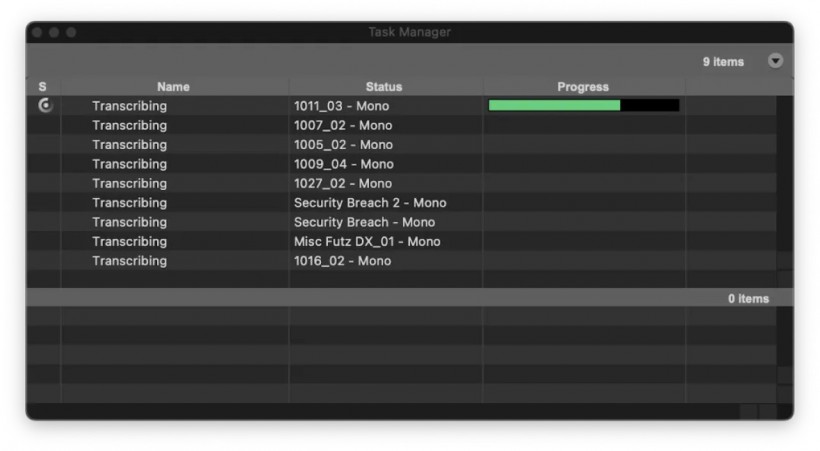This screenshot has height=451, width=820.
Task: Click the 9 items count label
Action: pos(723,62)
